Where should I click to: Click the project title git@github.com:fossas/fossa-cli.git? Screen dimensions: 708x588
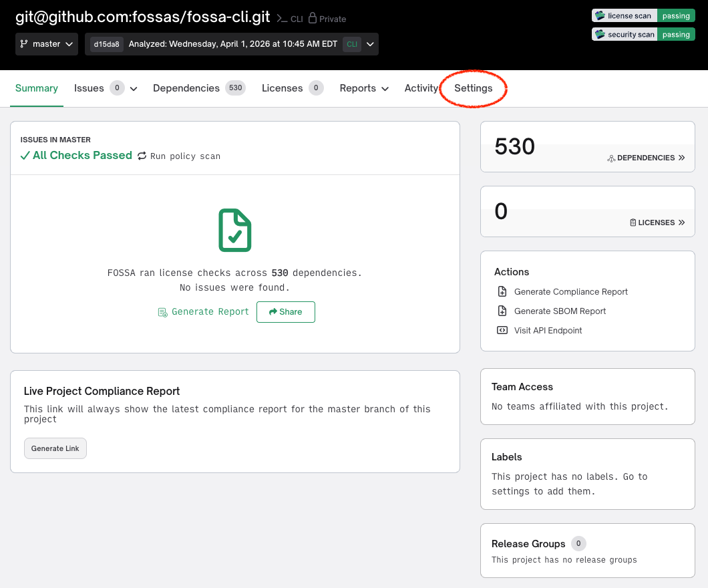point(143,17)
